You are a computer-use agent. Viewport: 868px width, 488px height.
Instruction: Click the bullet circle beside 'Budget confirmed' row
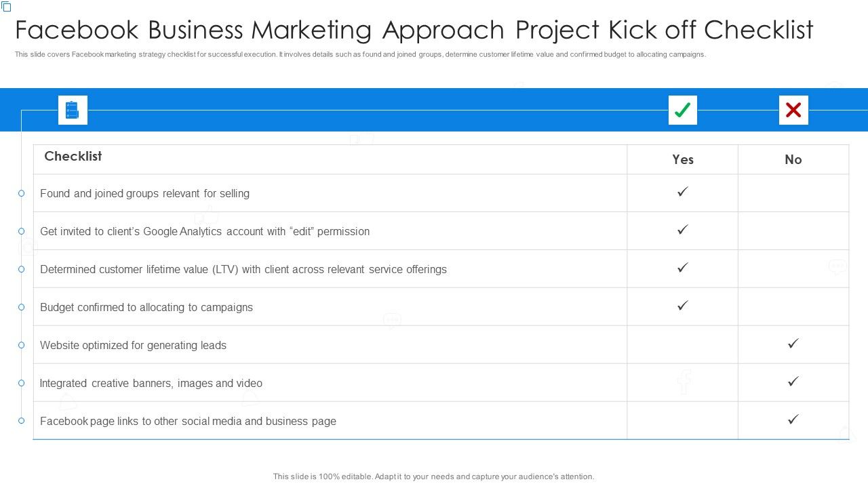[21, 307]
